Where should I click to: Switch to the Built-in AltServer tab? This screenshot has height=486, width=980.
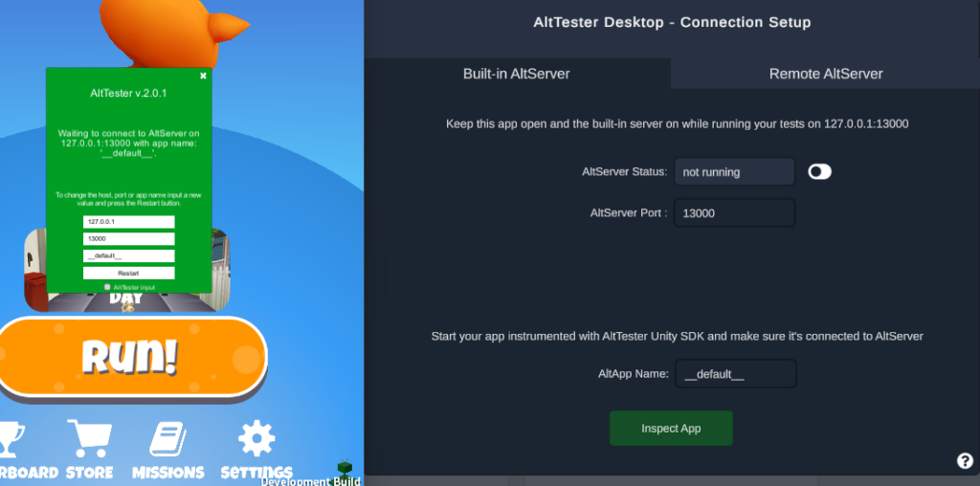[517, 74]
